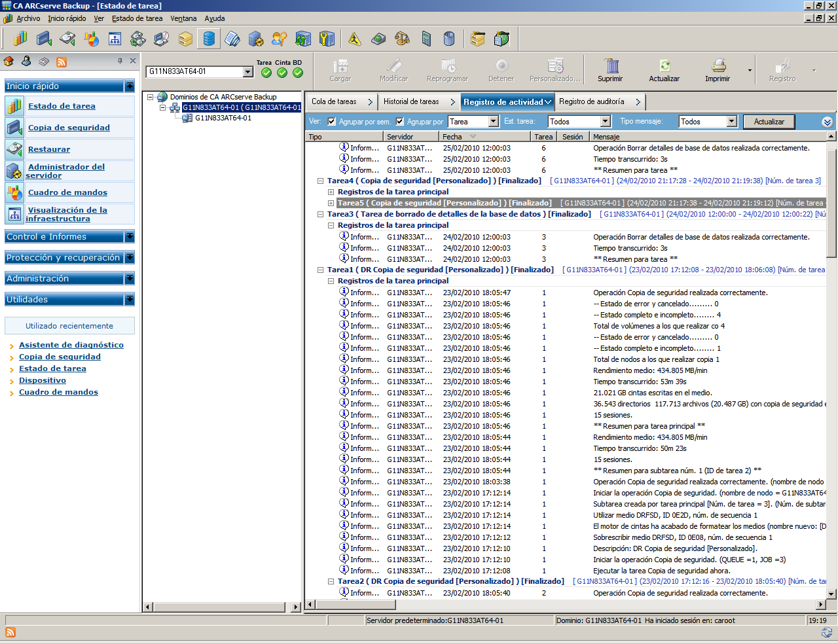Expand the Tarea5 backup job entry
The image size is (838, 644).
(331, 203)
